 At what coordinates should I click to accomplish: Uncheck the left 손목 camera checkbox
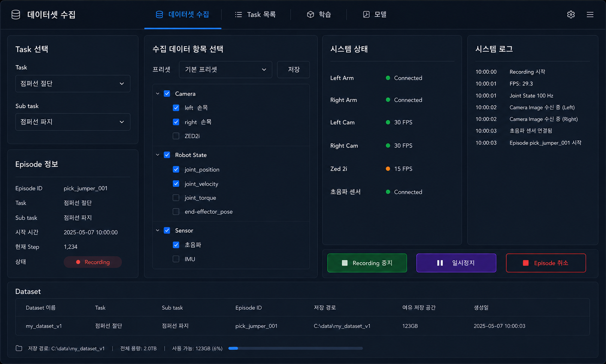tap(176, 108)
